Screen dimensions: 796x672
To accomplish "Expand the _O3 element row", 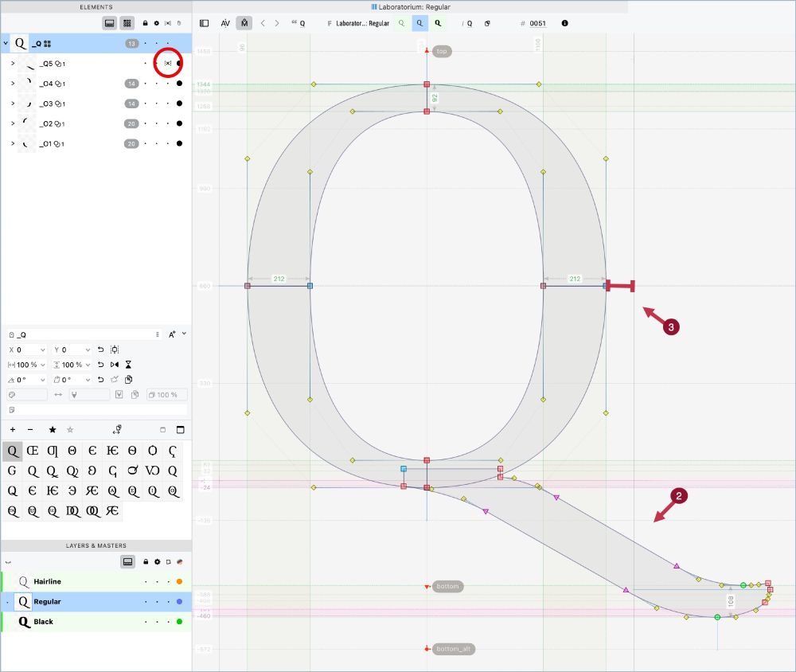I will click(x=13, y=104).
